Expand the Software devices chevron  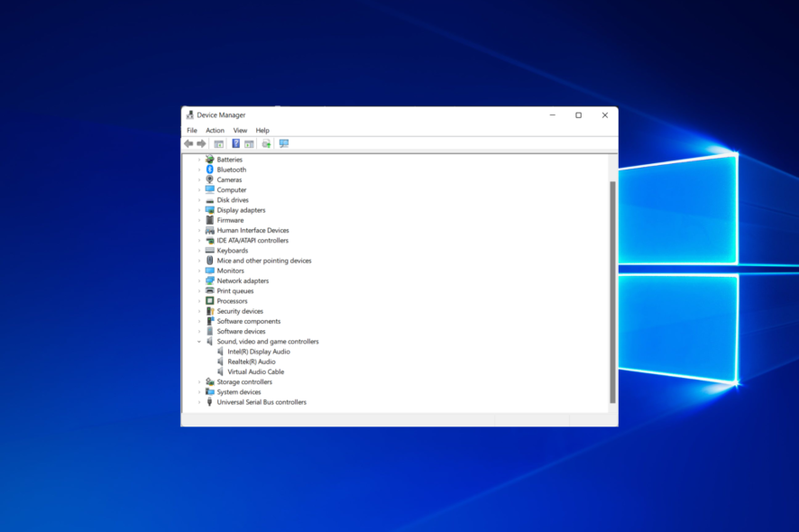pos(199,331)
